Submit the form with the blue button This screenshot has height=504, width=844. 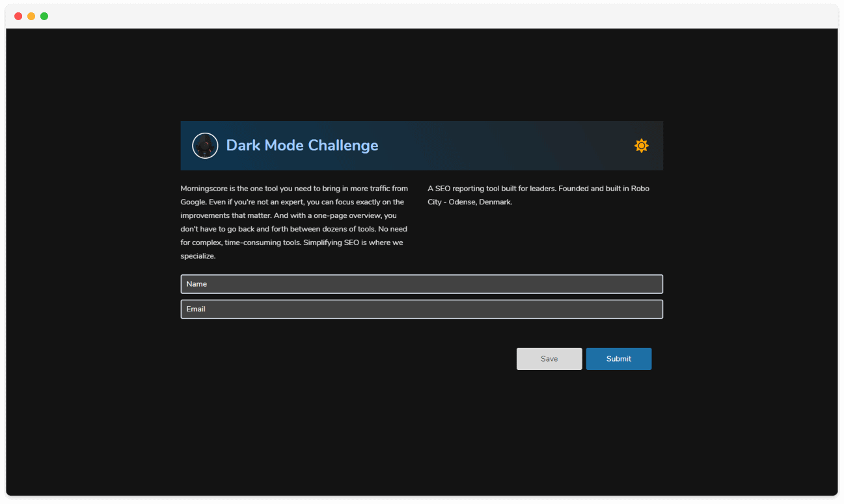pyautogui.click(x=618, y=358)
